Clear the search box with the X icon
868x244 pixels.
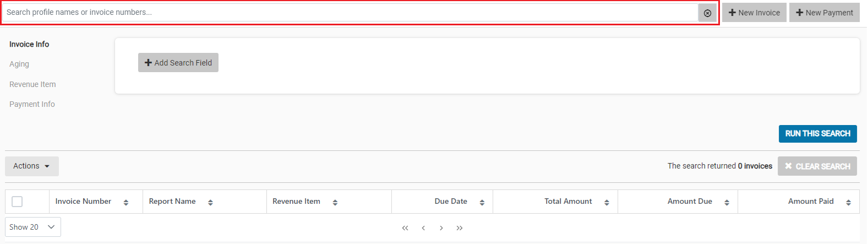tap(707, 13)
